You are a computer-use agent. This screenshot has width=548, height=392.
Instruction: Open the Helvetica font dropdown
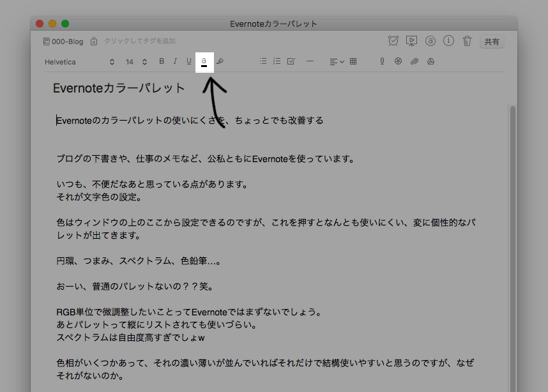click(x=80, y=62)
